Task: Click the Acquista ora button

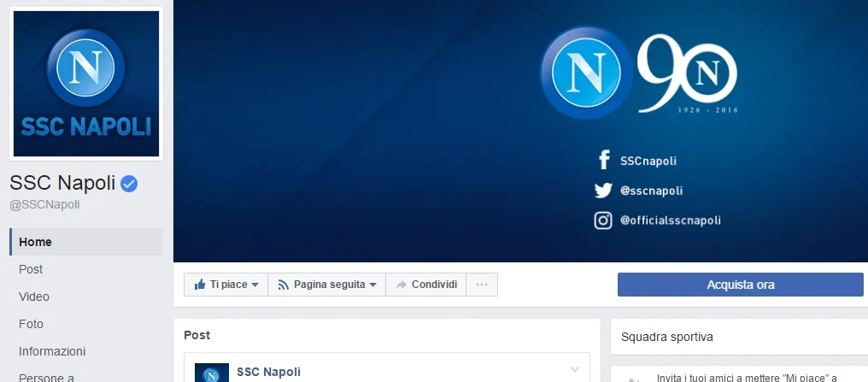Action: coord(740,285)
